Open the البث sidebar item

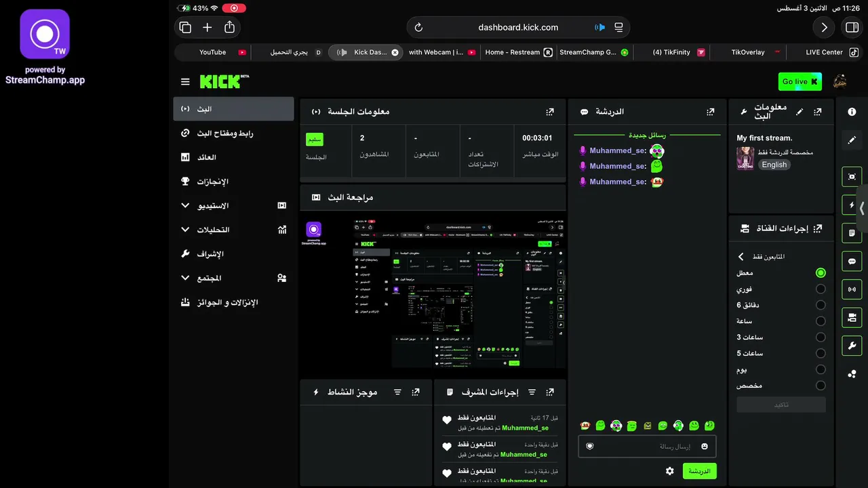click(x=233, y=109)
